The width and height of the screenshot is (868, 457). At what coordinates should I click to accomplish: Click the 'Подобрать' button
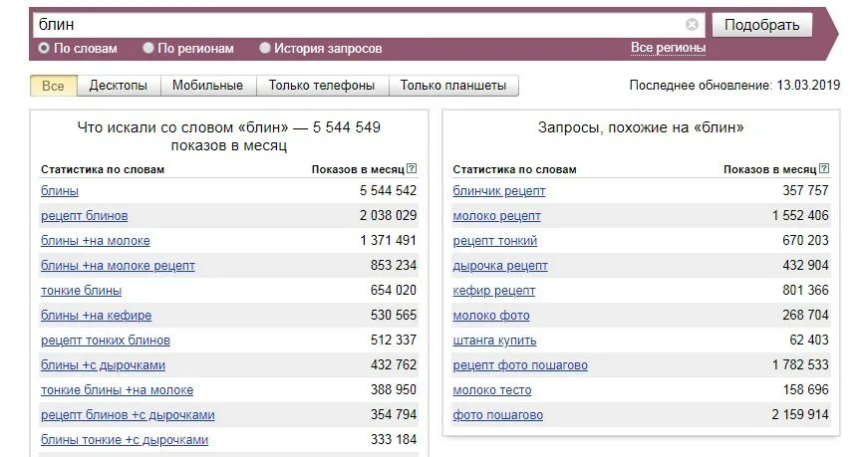pyautogui.click(x=761, y=25)
